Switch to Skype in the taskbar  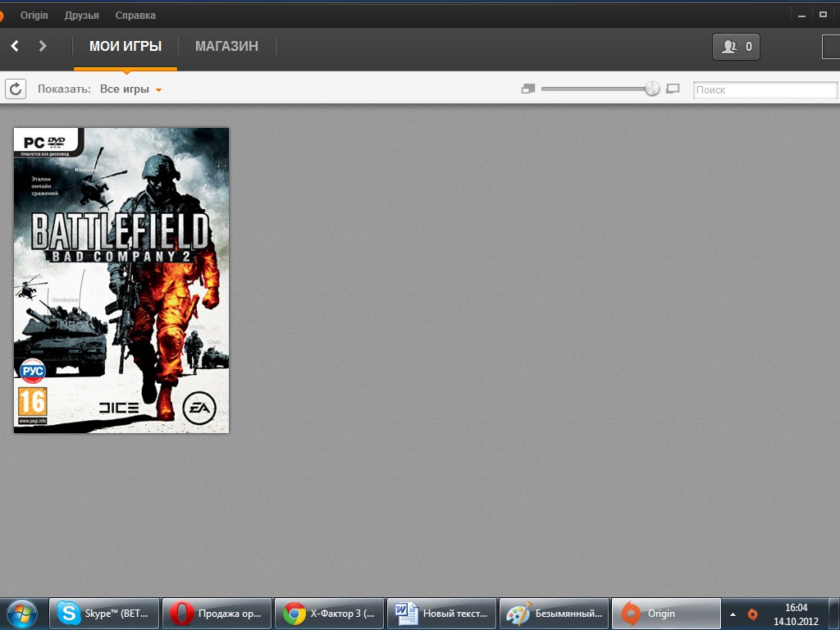pos(104,614)
